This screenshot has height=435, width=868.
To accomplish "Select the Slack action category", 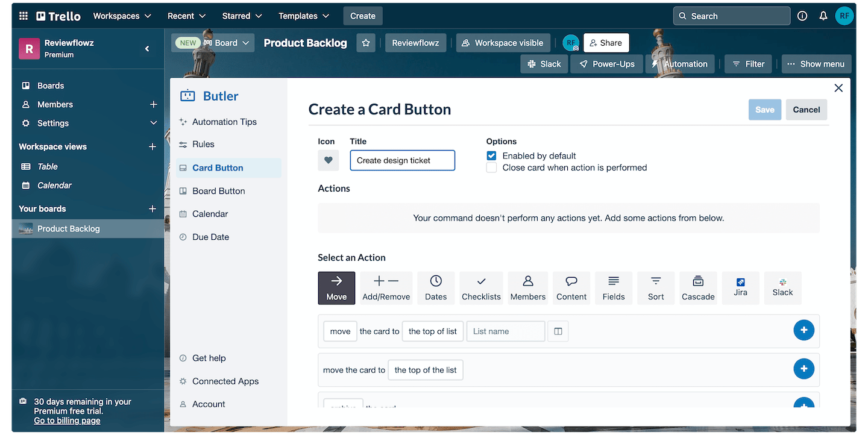I will coord(782,288).
